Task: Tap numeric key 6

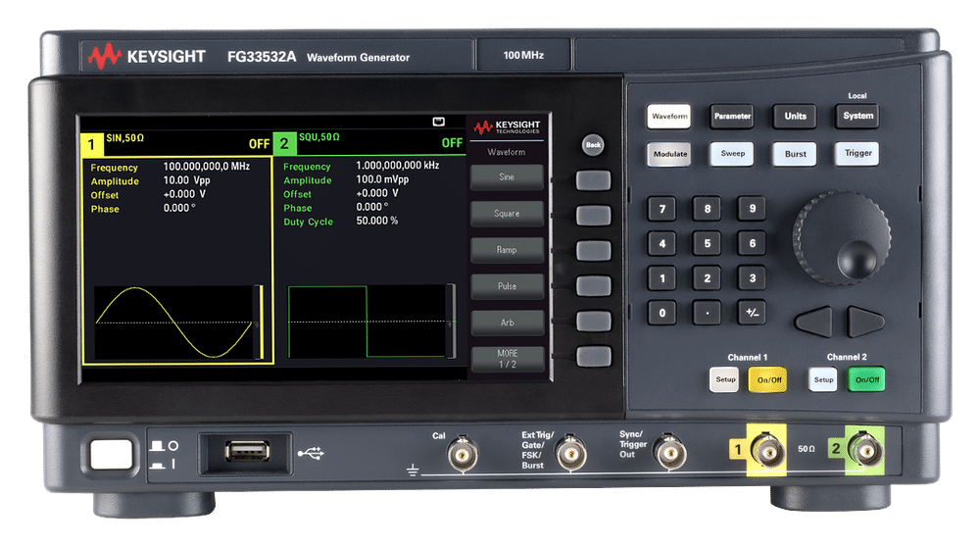Action: [752, 244]
